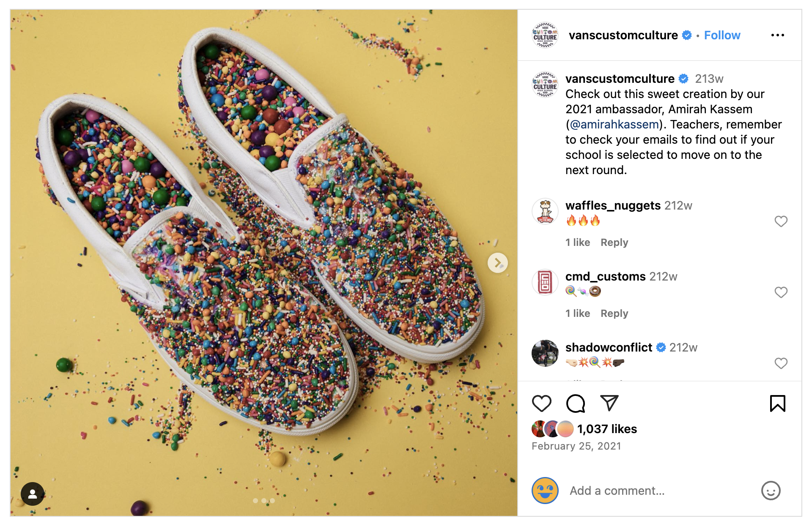Image resolution: width=812 pixels, height=529 pixels.
Task: Reply to the cmd_customs comment
Action: coord(614,314)
